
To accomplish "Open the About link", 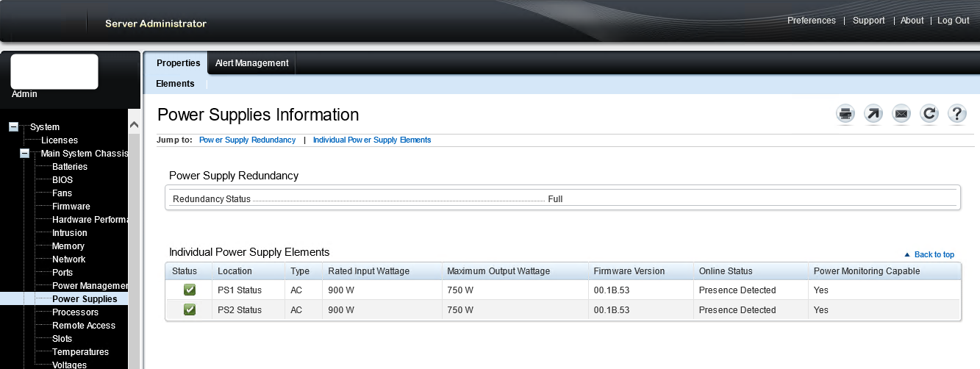I will [x=912, y=21].
